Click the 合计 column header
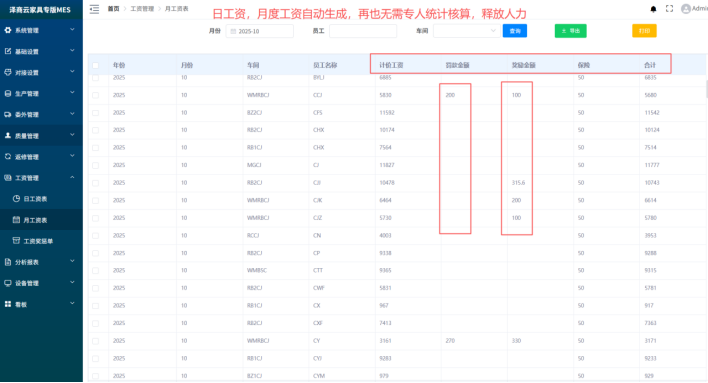The image size is (708, 383). tap(650, 65)
